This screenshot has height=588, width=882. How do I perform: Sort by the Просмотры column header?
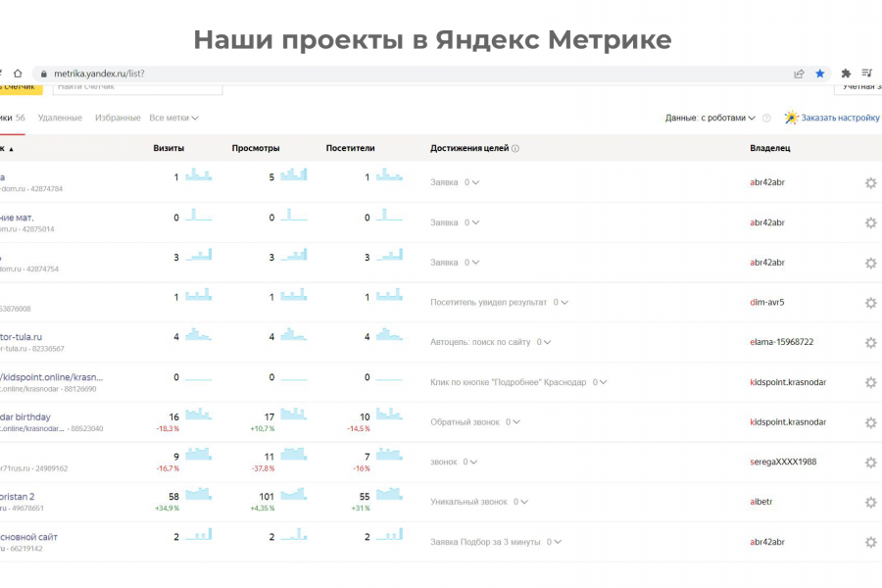coord(256,148)
